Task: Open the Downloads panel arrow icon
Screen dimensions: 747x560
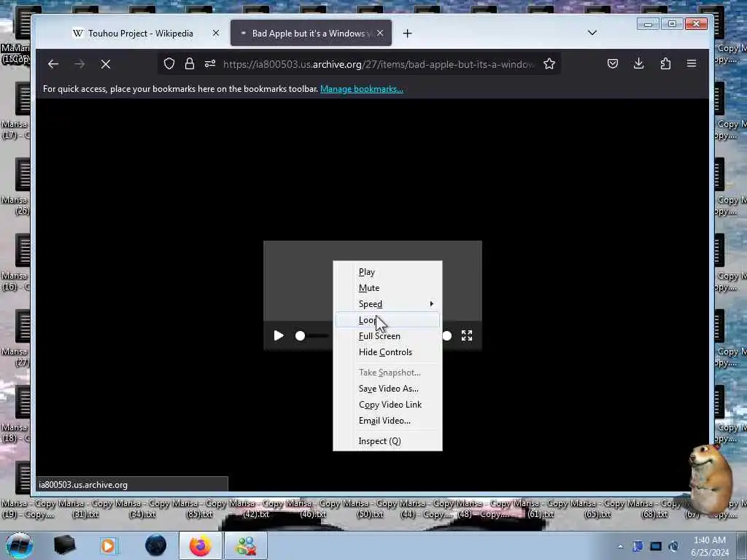Action: 639,64
